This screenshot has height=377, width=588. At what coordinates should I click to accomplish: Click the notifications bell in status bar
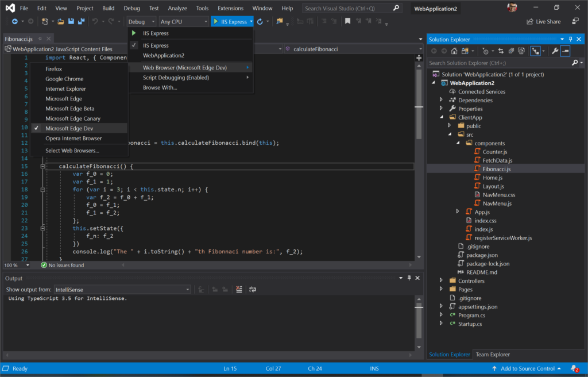click(574, 369)
